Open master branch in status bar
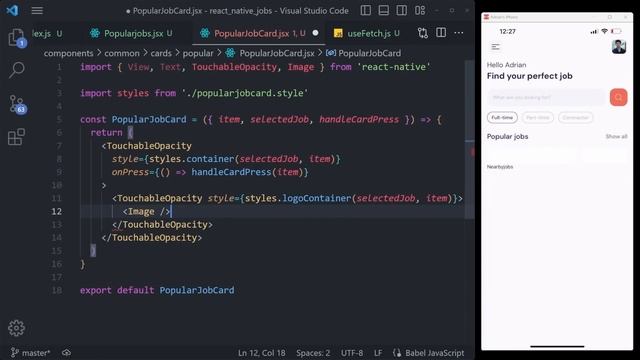The width and height of the screenshot is (640, 360). click(31, 353)
